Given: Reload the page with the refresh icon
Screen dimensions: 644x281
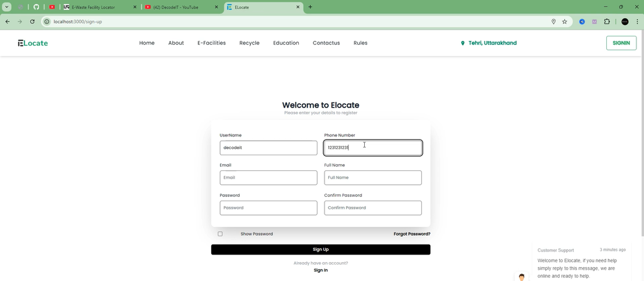Looking at the screenshot, I should coord(32,21).
